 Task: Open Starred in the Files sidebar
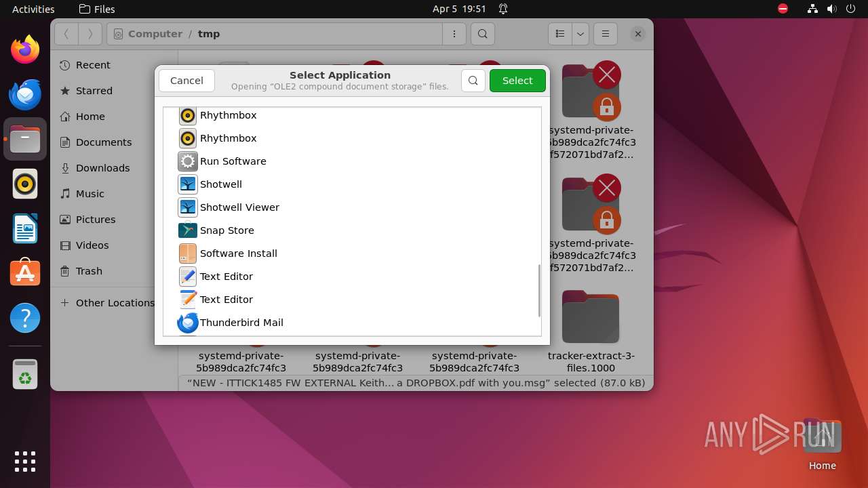pos(114,91)
